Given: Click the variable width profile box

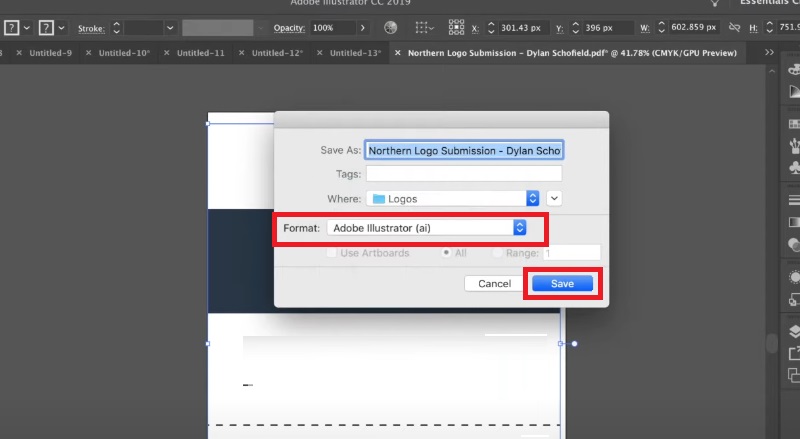Looking at the screenshot, I should (218, 28).
